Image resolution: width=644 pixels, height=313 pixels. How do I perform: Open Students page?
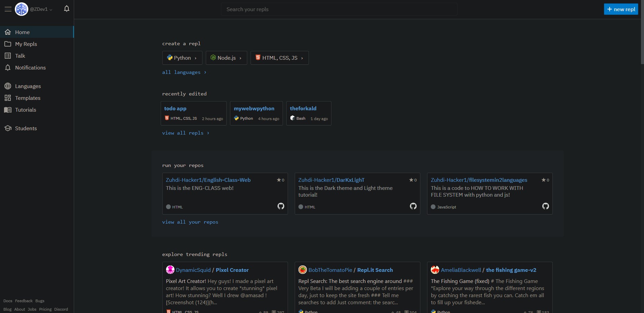click(37, 128)
